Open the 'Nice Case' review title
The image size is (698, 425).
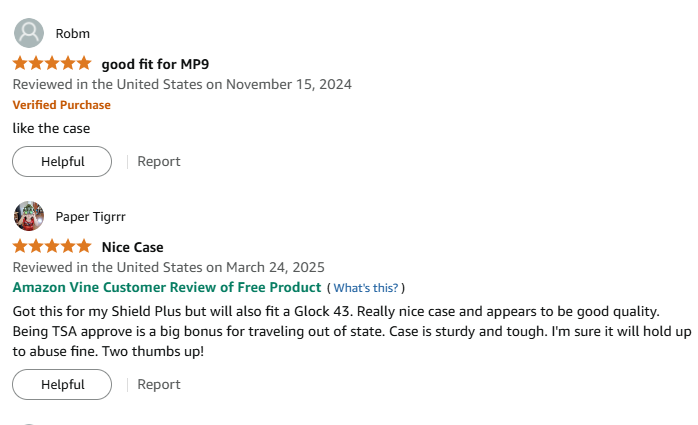click(x=132, y=247)
